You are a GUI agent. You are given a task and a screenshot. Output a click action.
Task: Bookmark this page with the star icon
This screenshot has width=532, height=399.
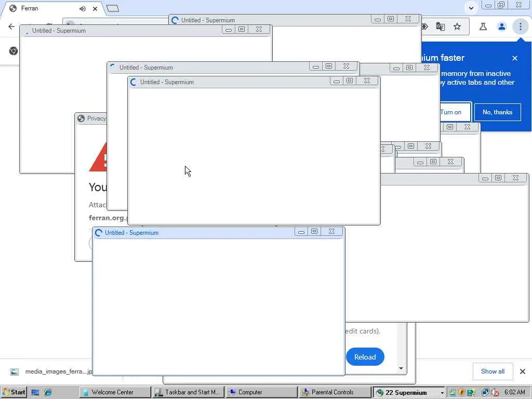(x=457, y=26)
